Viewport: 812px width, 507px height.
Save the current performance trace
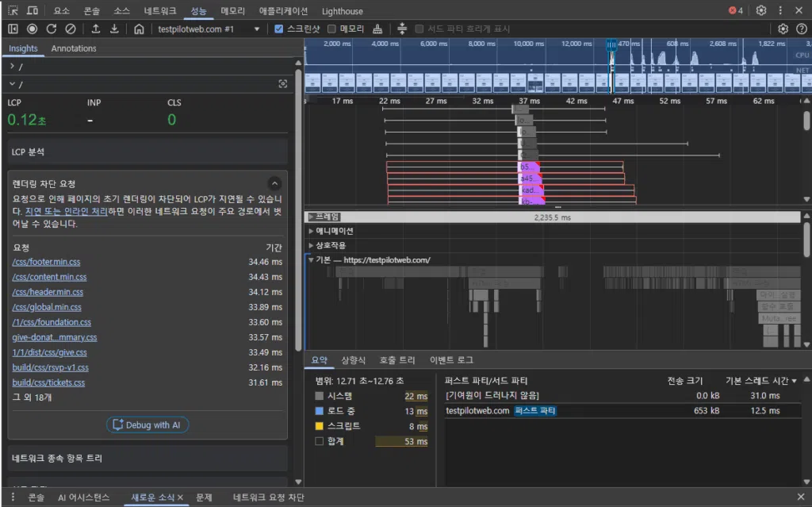(113, 28)
